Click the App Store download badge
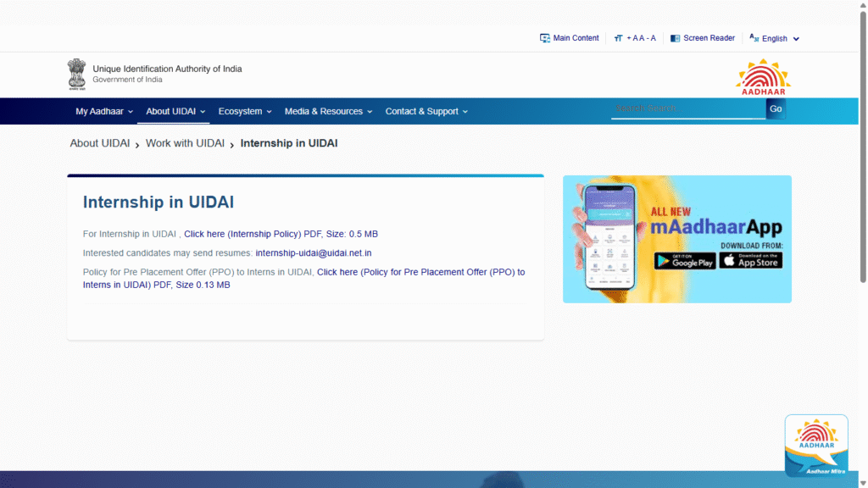 point(751,260)
